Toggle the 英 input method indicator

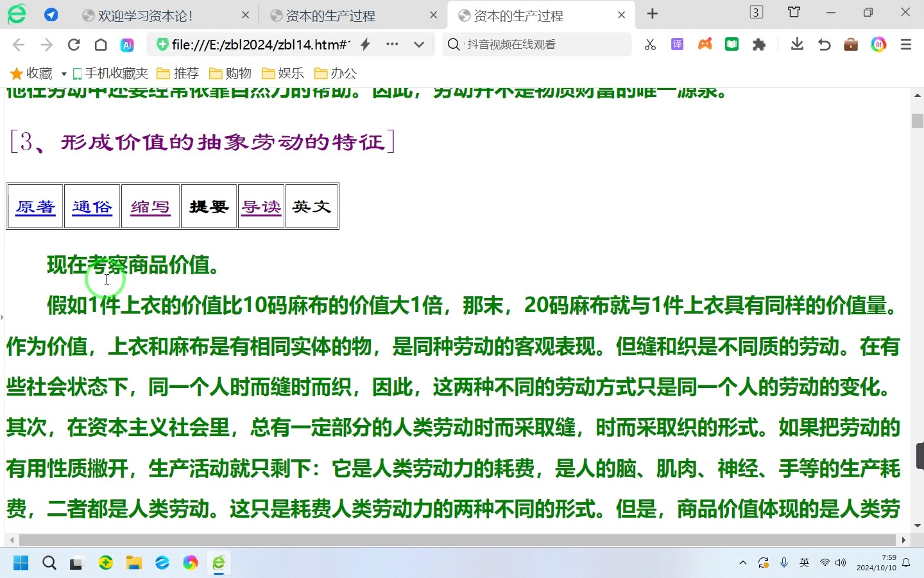tap(805, 563)
